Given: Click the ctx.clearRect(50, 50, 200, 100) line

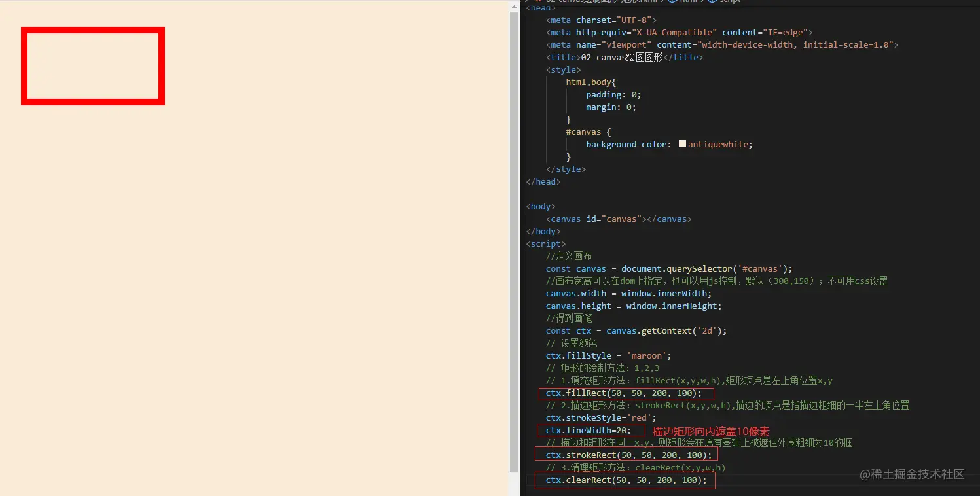Looking at the screenshot, I should 626,480.
